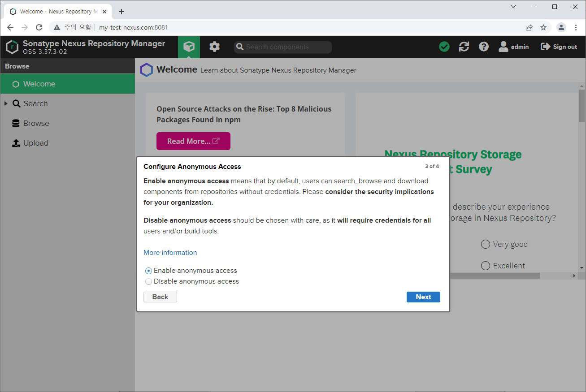Select the Excellent survey radio
Screen dimensions: 586x392
click(485, 266)
